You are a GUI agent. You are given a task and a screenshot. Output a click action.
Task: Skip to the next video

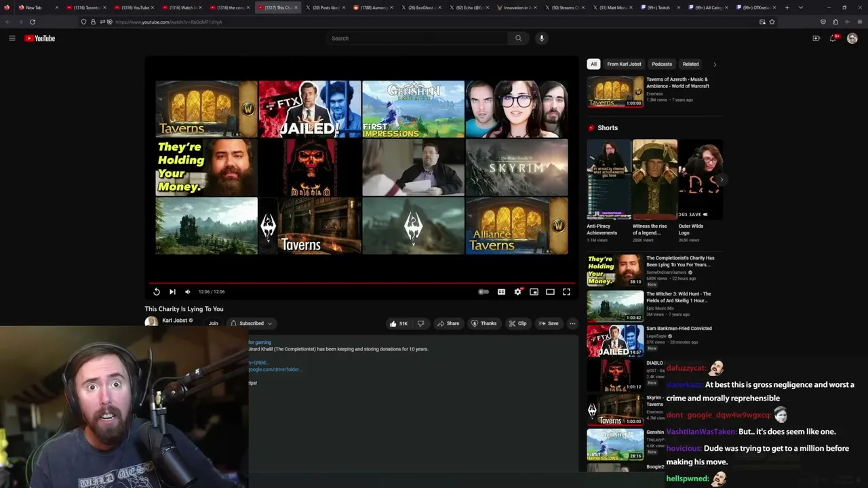pyautogui.click(x=172, y=291)
